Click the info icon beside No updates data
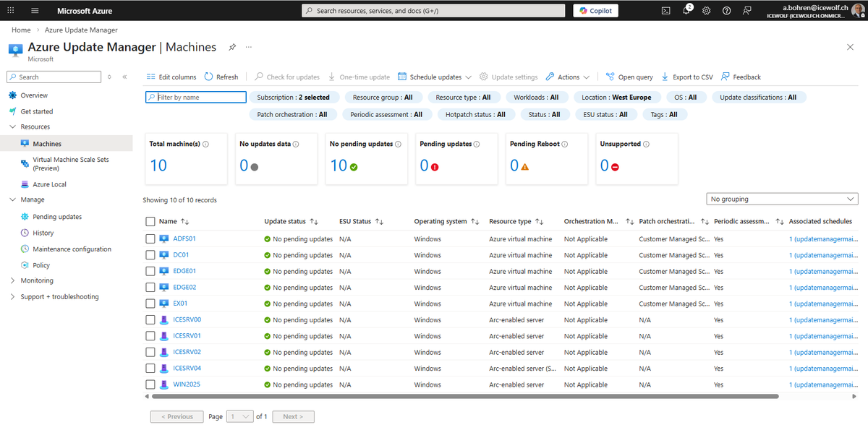This screenshot has height=430, width=868. (297, 144)
